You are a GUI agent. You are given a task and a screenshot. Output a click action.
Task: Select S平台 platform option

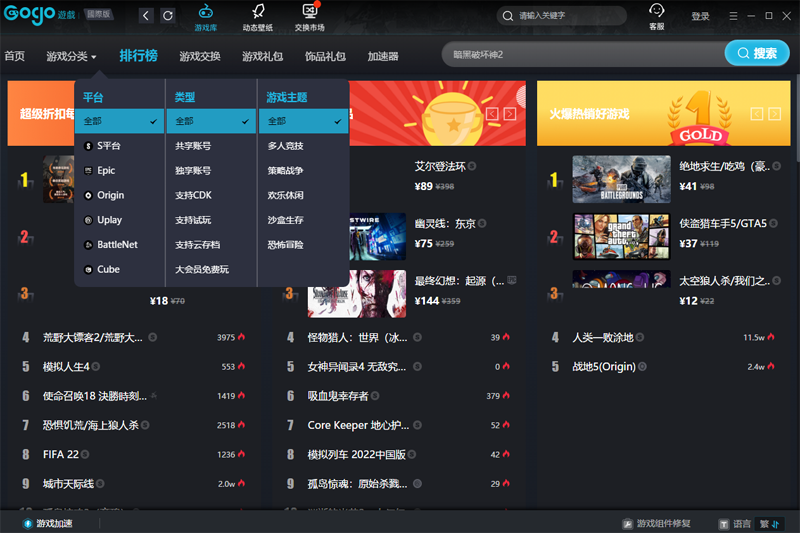(x=119, y=146)
